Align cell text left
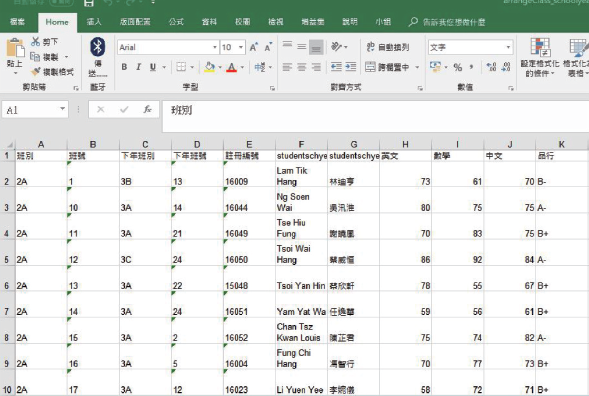Image resolution: width=589 pixels, height=396 pixels. (287, 67)
